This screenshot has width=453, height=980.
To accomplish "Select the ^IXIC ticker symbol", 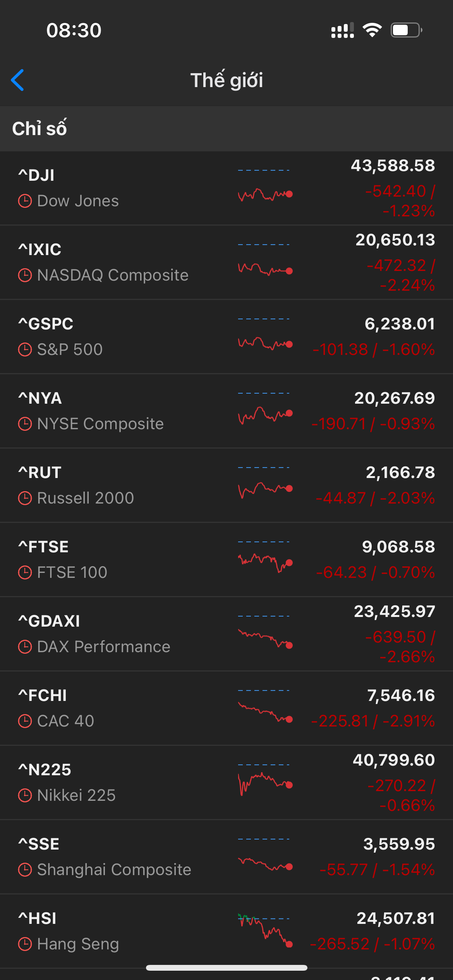I will coord(40,250).
